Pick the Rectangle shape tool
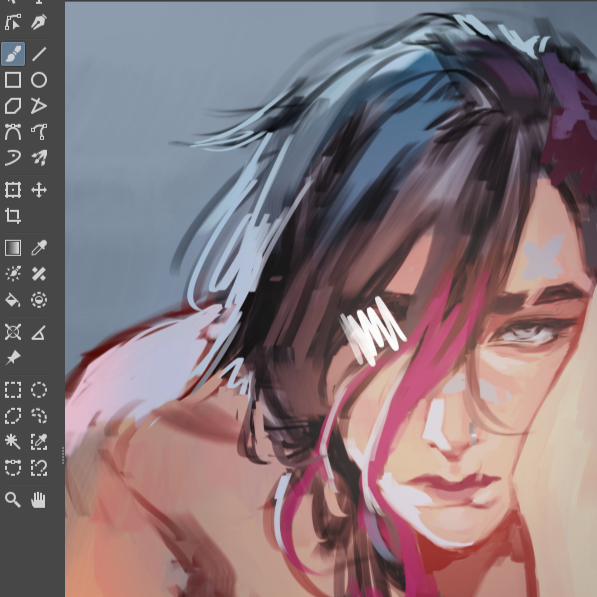This screenshot has height=597, width=597. click(x=13, y=80)
